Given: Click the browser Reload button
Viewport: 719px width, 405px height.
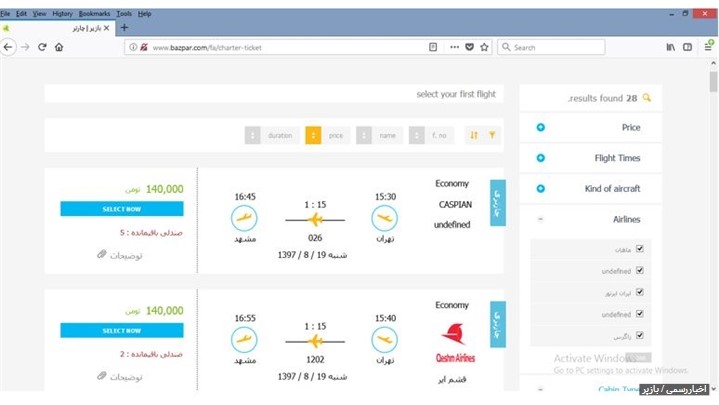Looking at the screenshot, I should point(42,47).
